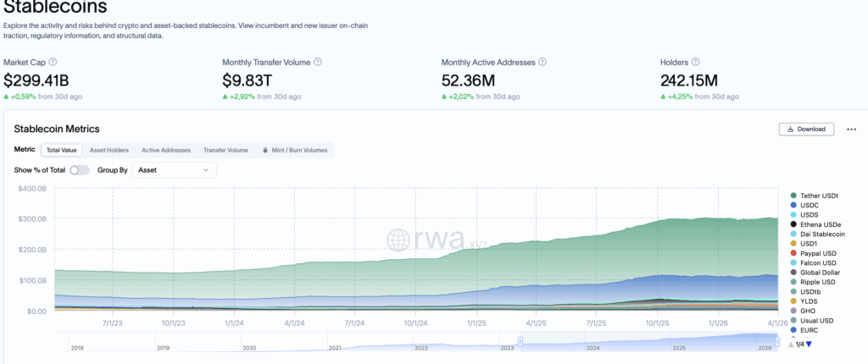Image resolution: width=868 pixels, height=364 pixels.
Task: Click the 52.36M active addresses value
Action: tap(468, 80)
